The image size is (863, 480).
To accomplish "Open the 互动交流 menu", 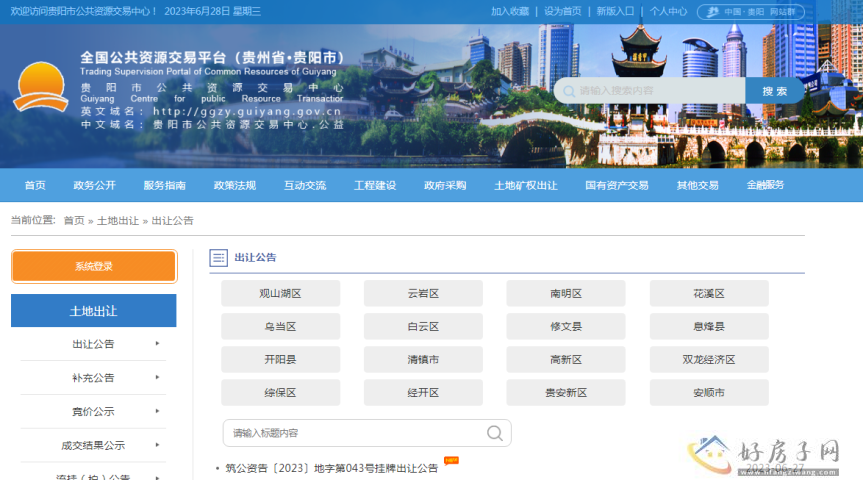I will point(305,186).
